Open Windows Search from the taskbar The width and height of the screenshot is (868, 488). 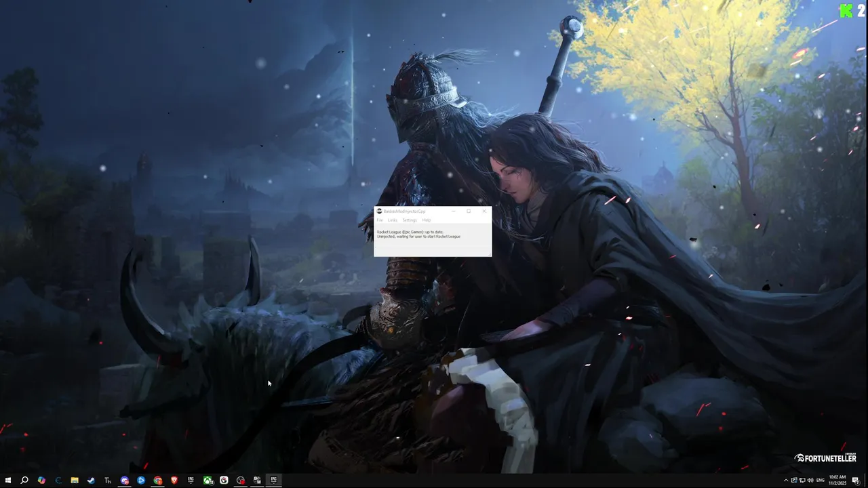pyautogui.click(x=24, y=481)
